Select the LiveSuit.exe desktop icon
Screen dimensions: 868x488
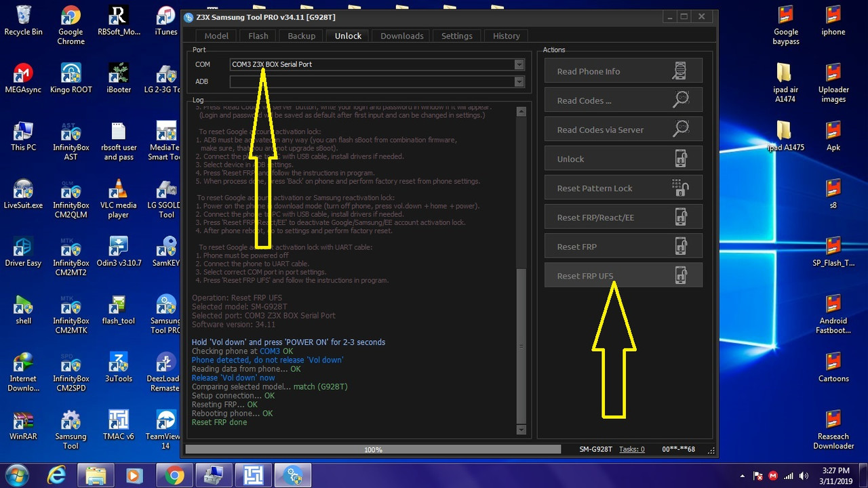(23, 194)
